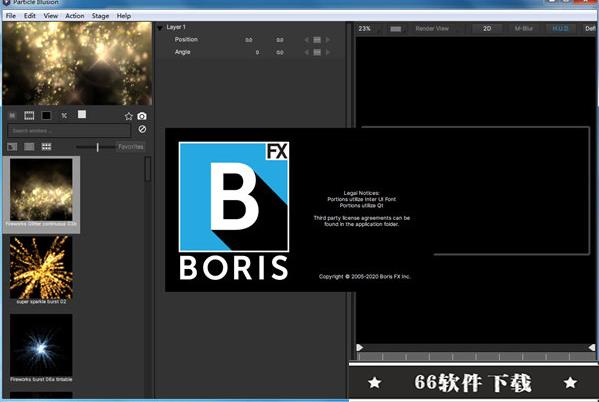Switch the emitter library to list view
This screenshot has width=599, height=402.
[29, 147]
